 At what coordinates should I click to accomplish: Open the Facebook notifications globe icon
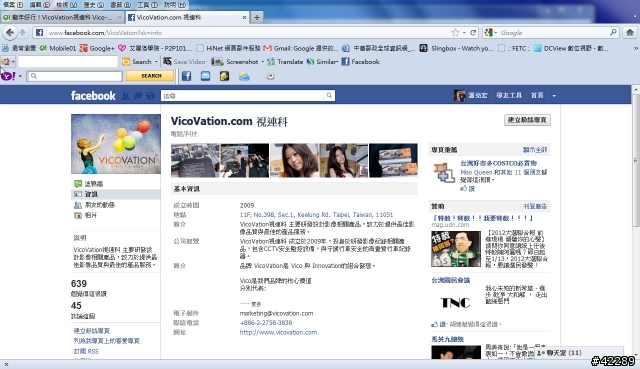tap(151, 96)
